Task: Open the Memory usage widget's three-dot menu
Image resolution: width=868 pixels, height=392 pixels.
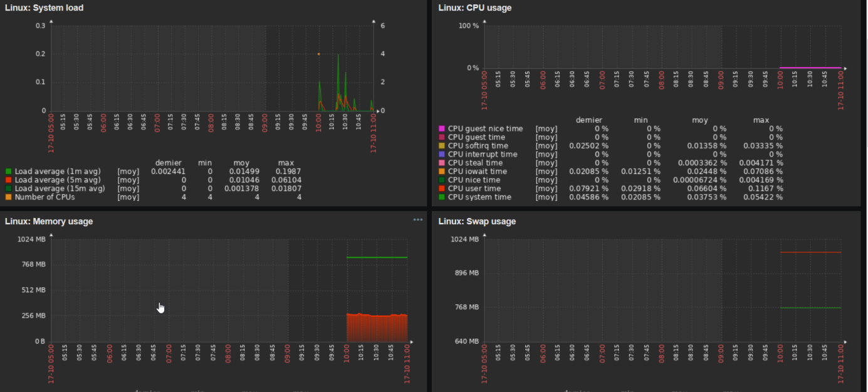Action: click(418, 220)
